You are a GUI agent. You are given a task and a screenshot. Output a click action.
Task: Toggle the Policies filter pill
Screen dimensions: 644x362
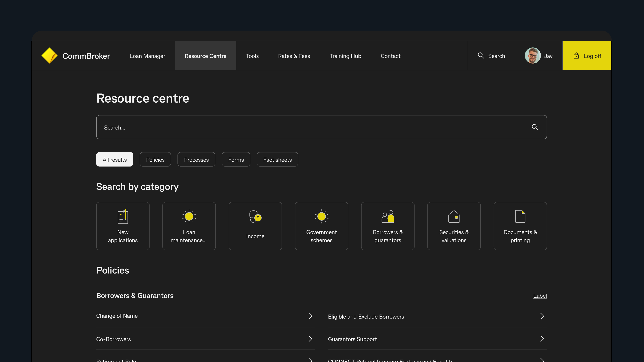click(155, 159)
